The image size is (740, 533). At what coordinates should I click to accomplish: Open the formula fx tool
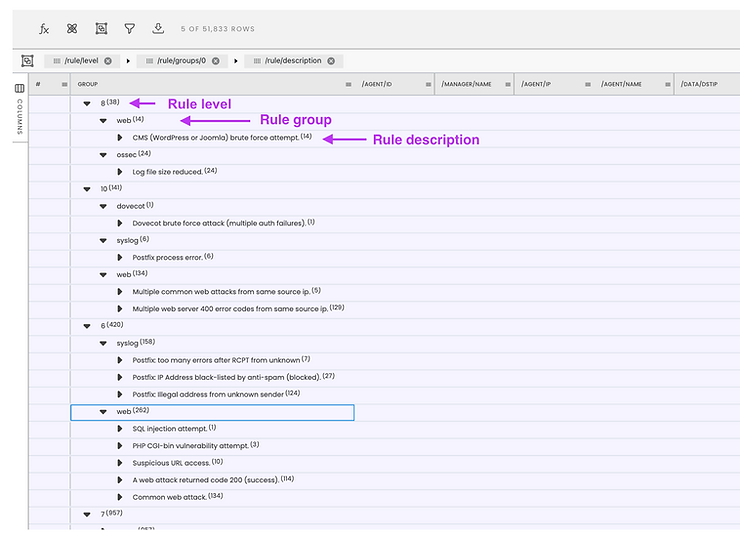pyautogui.click(x=44, y=29)
